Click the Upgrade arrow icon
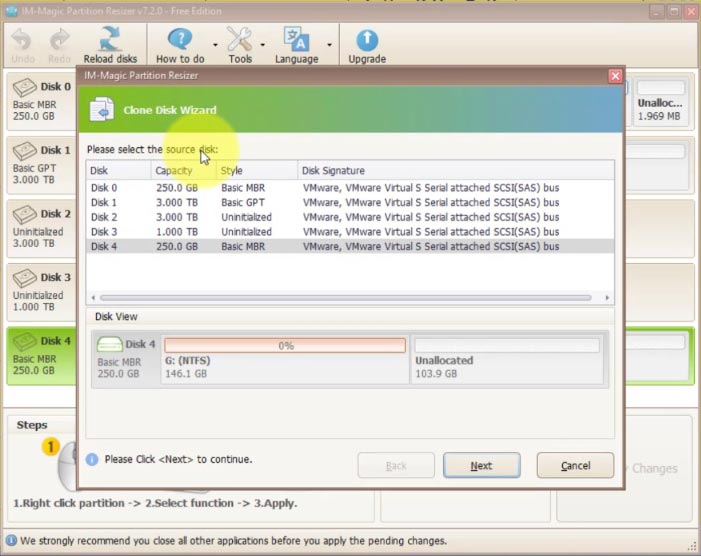This screenshot has width=701, height=556. 367,40
